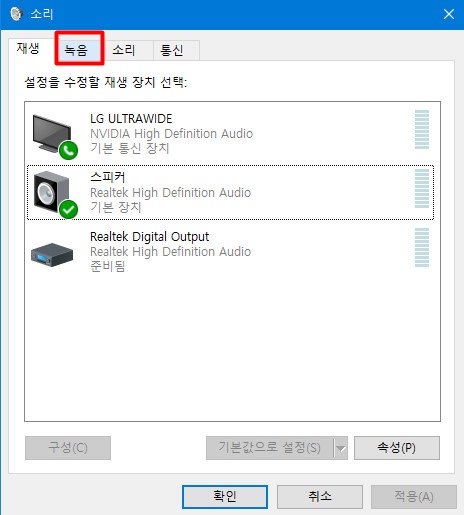Viewport: 464px width, 515px height.
Task: Click the 스피커 speaker device icon
Action: 55,195
